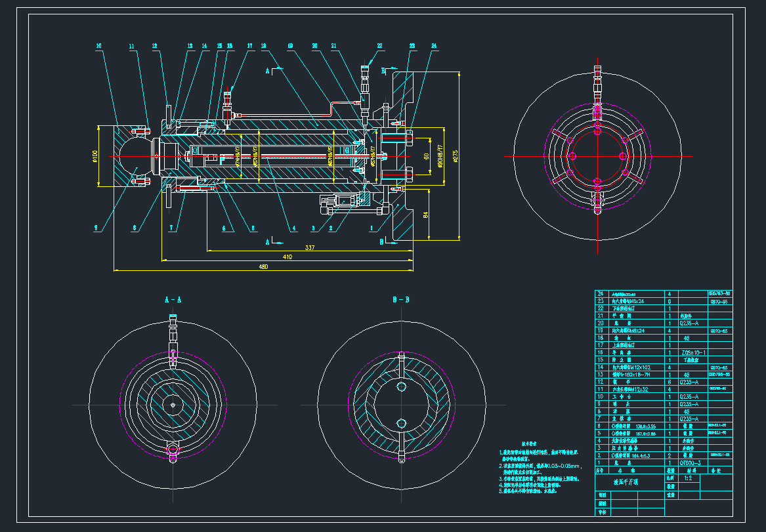Click part balloon number 22
The height and width of the screenshot is (532, 766).
coord(379,46)
